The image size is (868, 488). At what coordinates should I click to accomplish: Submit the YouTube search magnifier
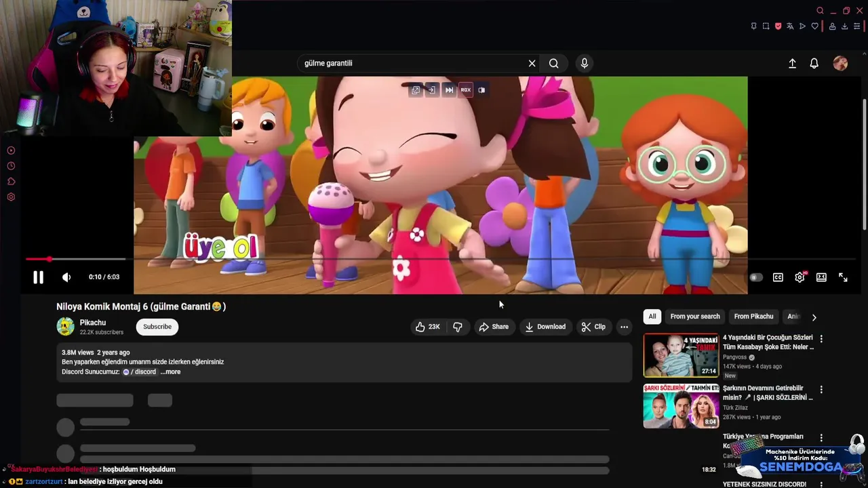554,63
